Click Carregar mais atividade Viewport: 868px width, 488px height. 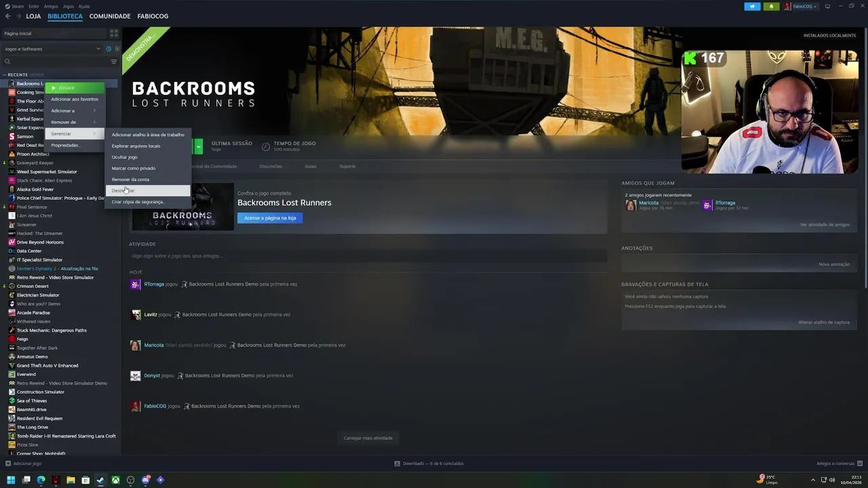[x=368, y=438]
